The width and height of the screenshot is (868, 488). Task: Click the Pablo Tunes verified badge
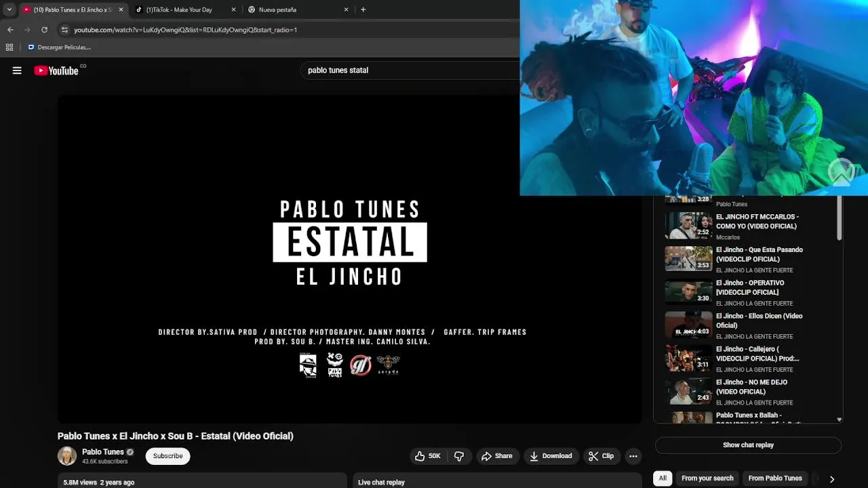[130, 452]
